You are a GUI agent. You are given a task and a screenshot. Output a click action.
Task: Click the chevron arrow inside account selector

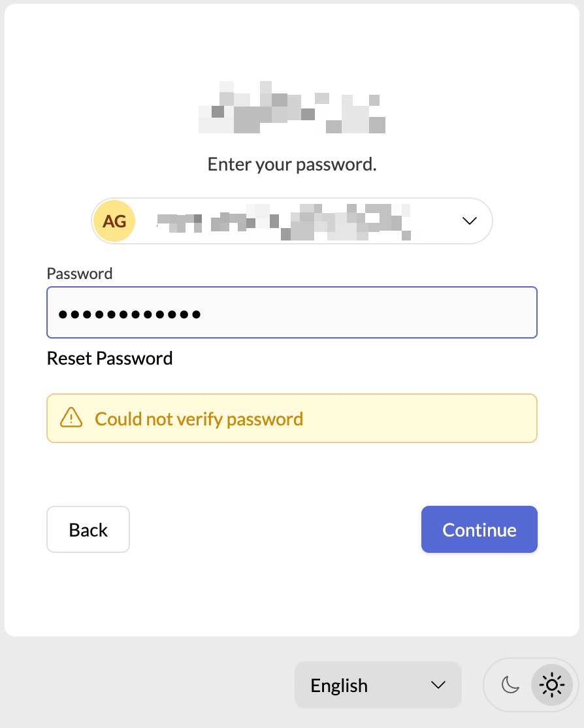[x=469, y=221]
